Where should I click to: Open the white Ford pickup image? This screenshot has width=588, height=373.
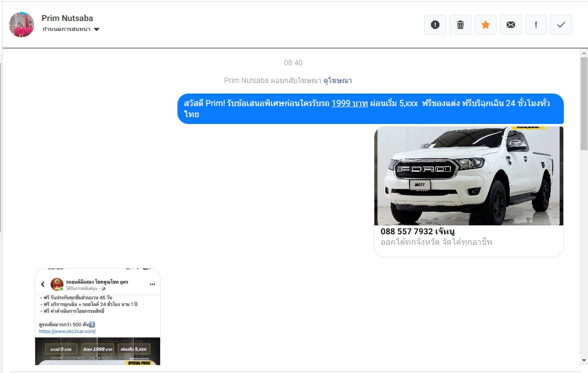click(468, 176)
